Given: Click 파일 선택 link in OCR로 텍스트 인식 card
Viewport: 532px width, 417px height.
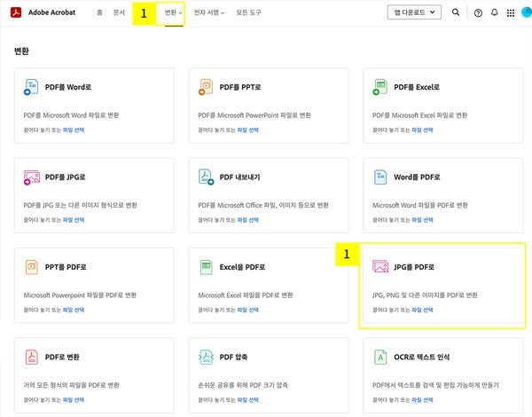Looking at the screenshot, I should tap(422, 400).
